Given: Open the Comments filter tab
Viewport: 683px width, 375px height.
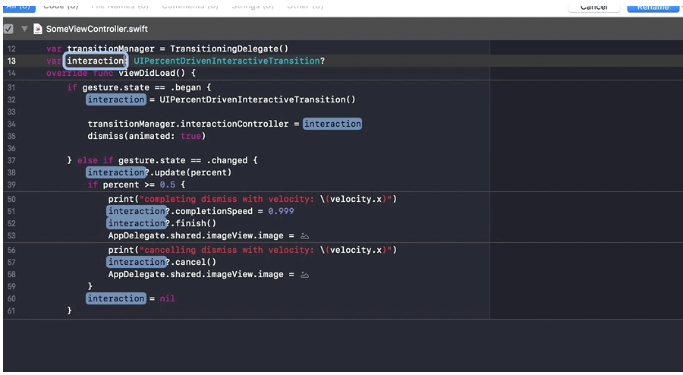Looking at the screenshot, I should (190, 6).
